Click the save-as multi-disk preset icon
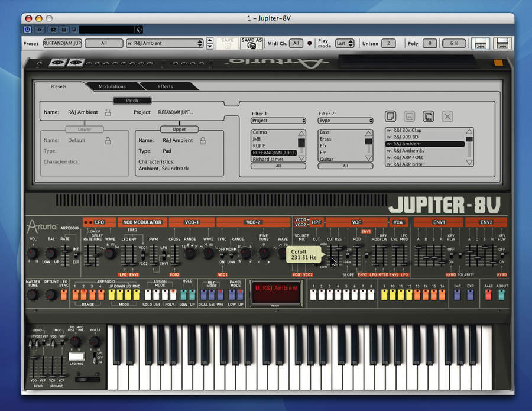 point(429,116)
